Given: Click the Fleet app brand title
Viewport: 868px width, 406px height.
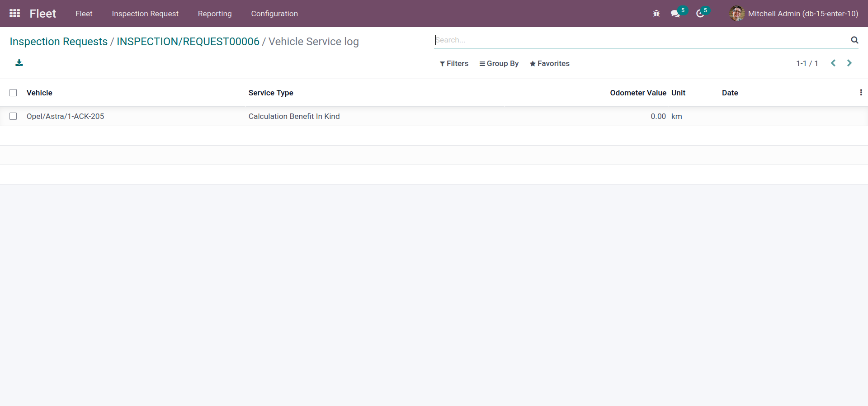Looking at the screenshot, I should point(43,14).
